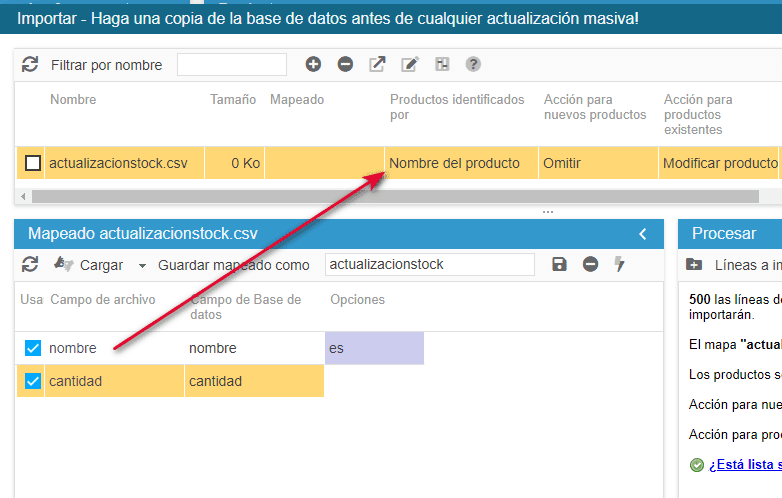Uncheck the 'nombre' field usage checkbox

coord(33,348)
